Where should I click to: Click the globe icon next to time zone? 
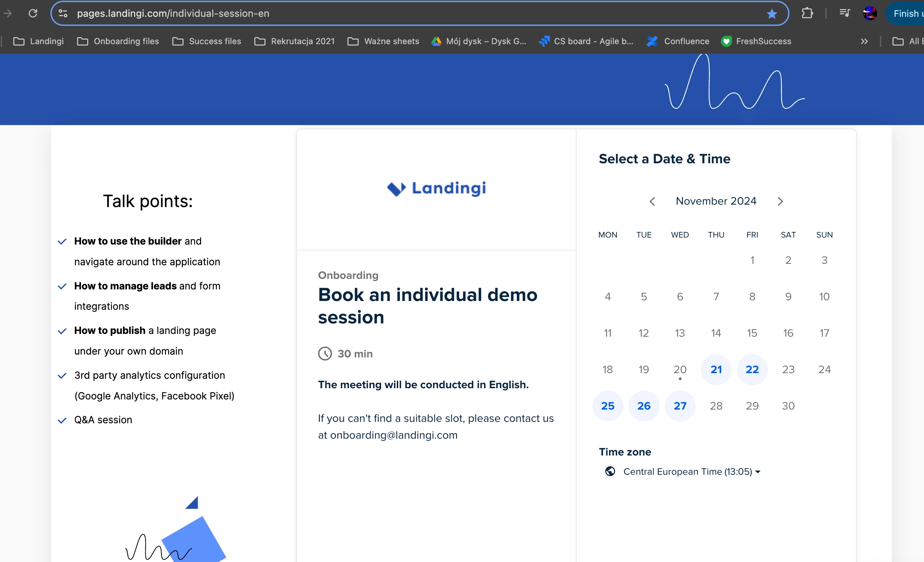click(x=610, y=471)
